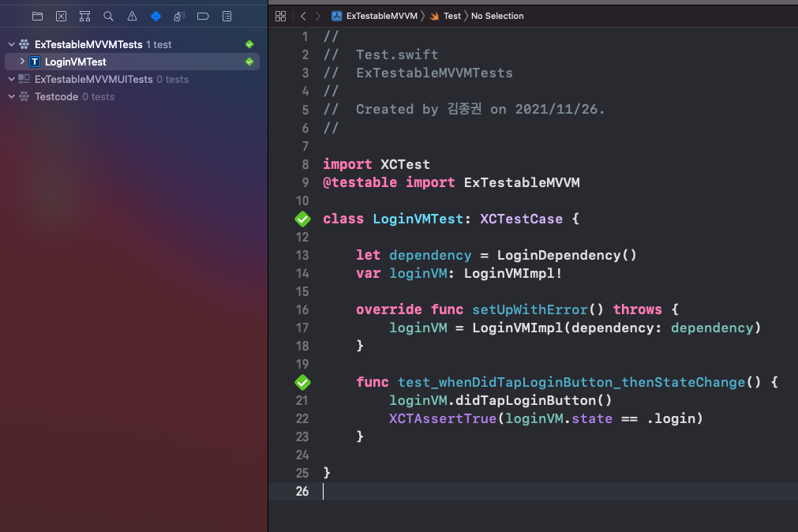The image size is (798, 532).
Task: Open the related items grid icon
Action: pyautogui.click(x=280, y=17)
